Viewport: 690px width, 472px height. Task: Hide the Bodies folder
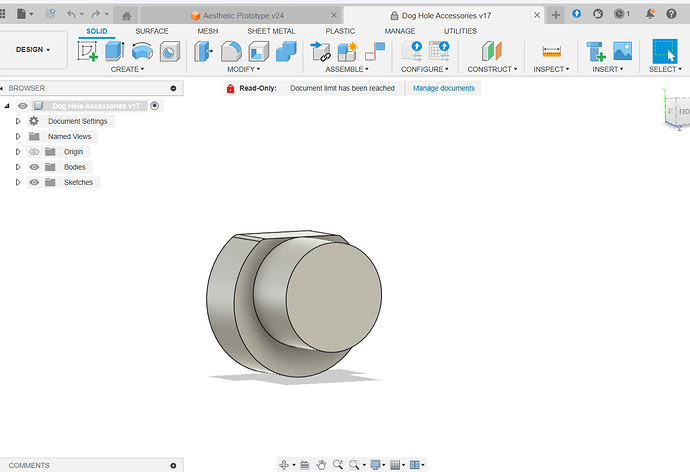pos(35,167)
